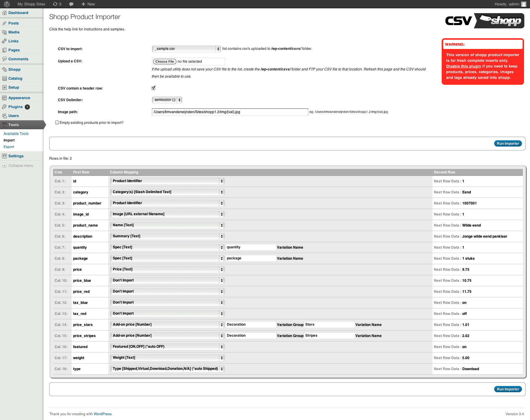Click the Appearance sidebar icon
Viewport: 530px width, 420px height.
coord(4,98)
